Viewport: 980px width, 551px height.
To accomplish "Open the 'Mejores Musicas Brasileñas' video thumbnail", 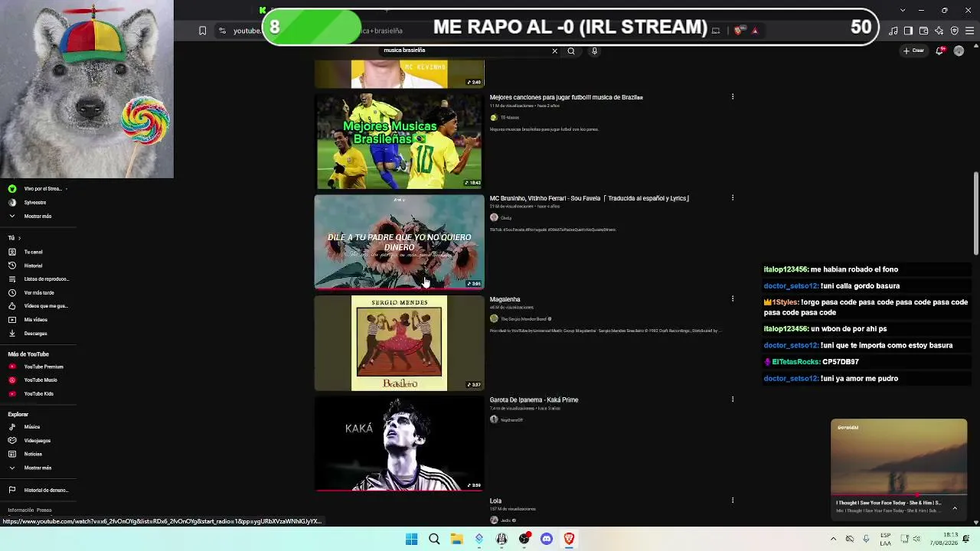I will click(399, 142).
